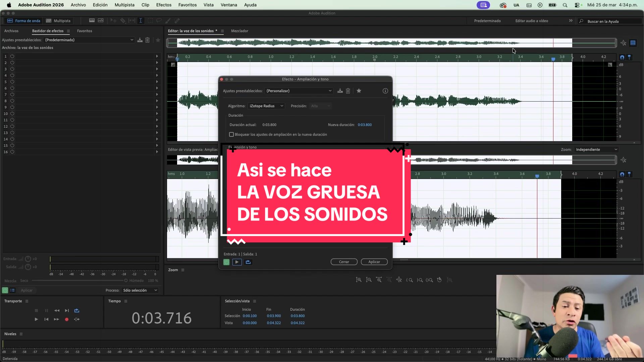Viewport: 644px width, 362px height.
Task: Open Proceso Sólo selección dropdown
Action: click(140, 290)
